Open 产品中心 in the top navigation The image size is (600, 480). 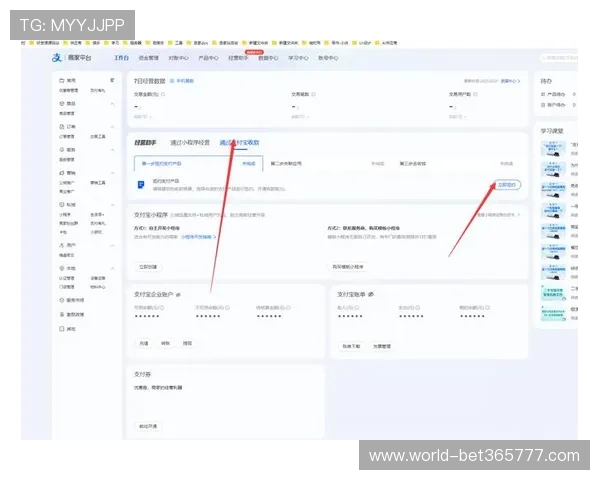208,58
